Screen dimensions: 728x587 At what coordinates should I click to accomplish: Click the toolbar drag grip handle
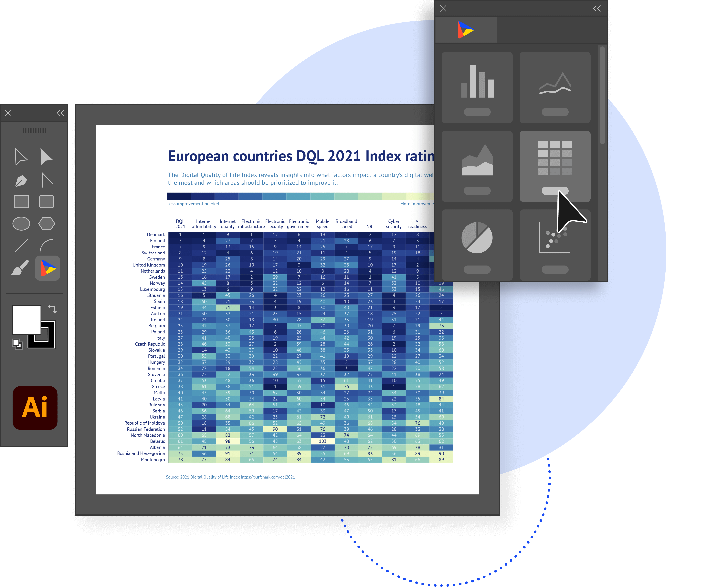[35, 130]
